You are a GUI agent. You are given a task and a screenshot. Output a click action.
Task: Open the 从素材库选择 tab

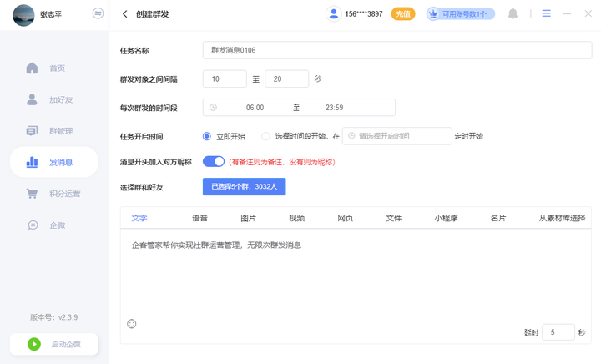point(563,218)
